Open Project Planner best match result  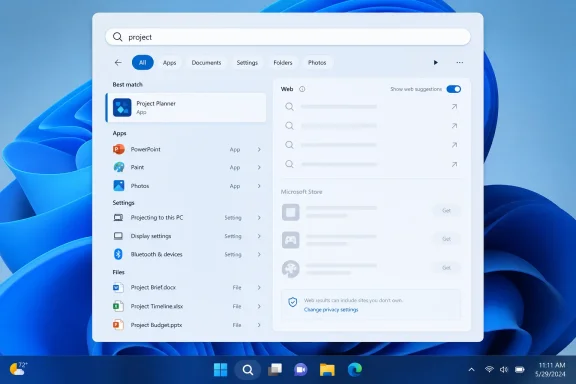(186, 107)
